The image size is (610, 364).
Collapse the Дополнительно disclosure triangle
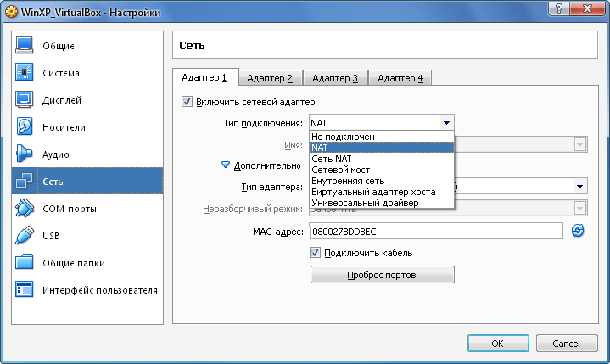(226, 165)
